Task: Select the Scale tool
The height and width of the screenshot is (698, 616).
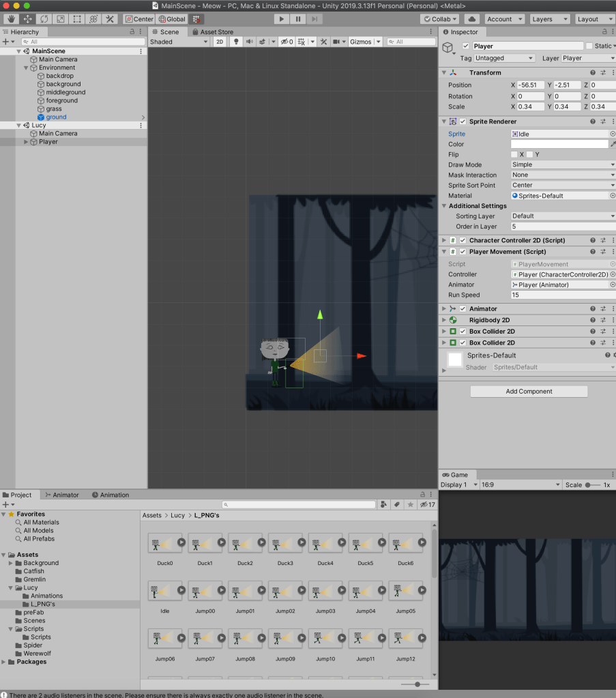Action: pyautogui.click(x=60, y=19)
